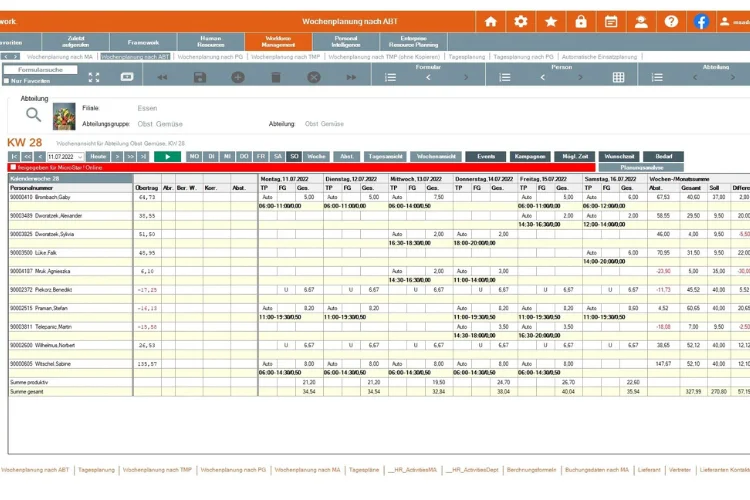Screen dimensions: 750x500
Task: Open the Formular list icon
Action: pyautogui.click(x=390, y=78)
